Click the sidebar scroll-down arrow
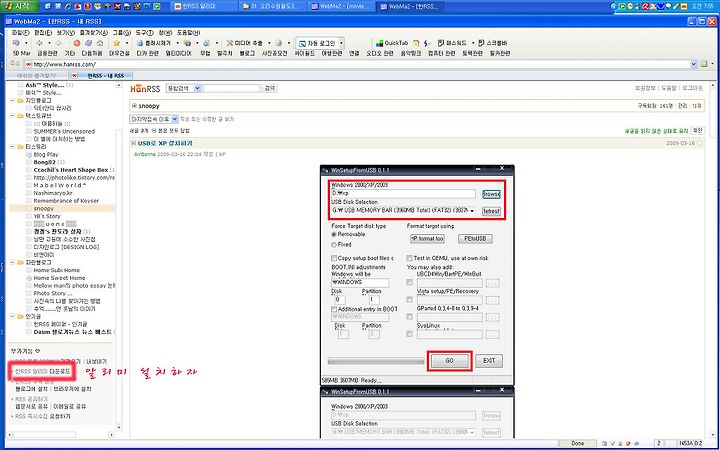The height and width of the screenshot is (450, 720). [119, 428]
